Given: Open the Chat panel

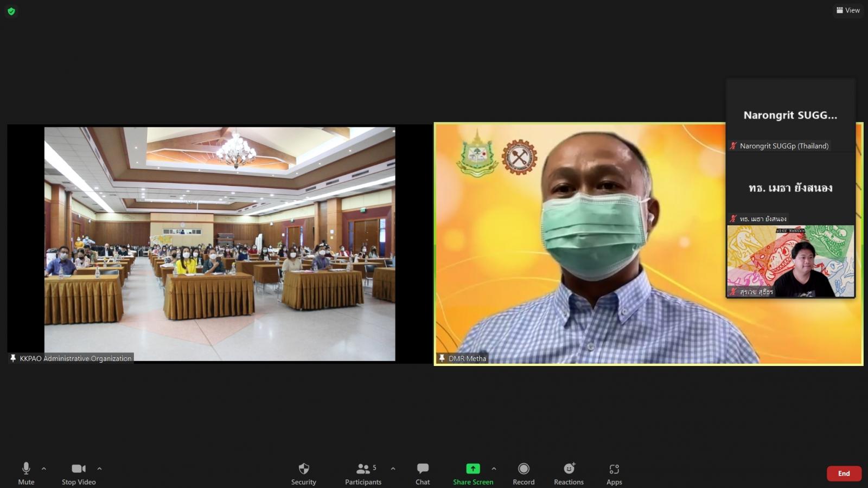Looking at the screenshot, I should tap(422, 473).
